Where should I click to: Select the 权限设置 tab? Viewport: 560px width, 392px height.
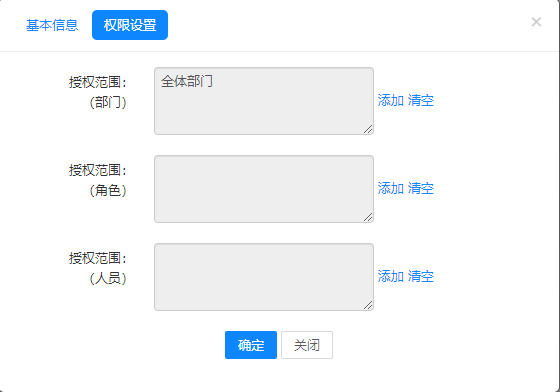130,25
